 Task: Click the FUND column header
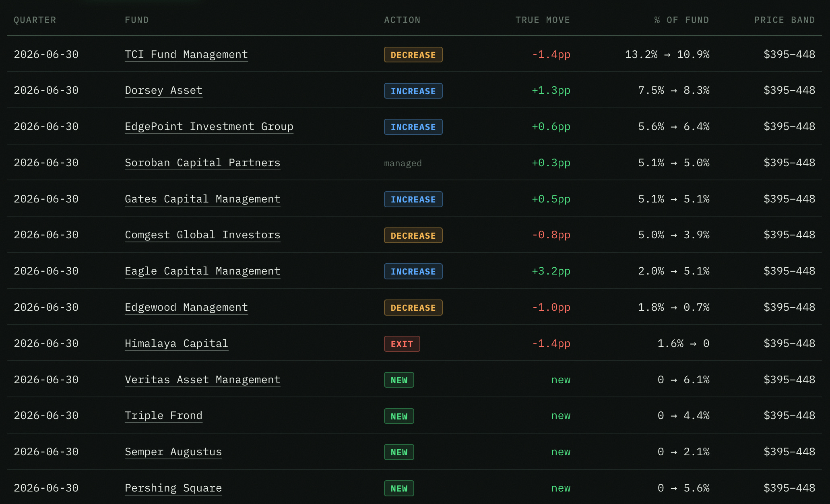click(137, 20)
